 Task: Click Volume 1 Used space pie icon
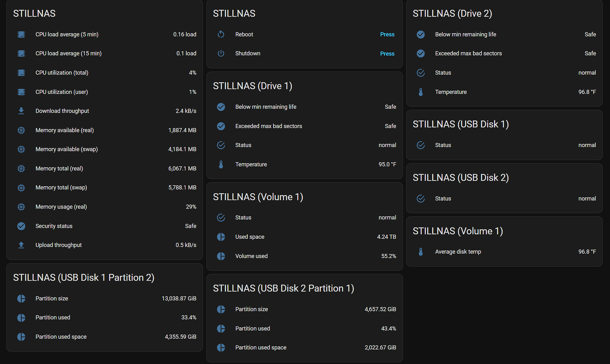click(221, 237)
